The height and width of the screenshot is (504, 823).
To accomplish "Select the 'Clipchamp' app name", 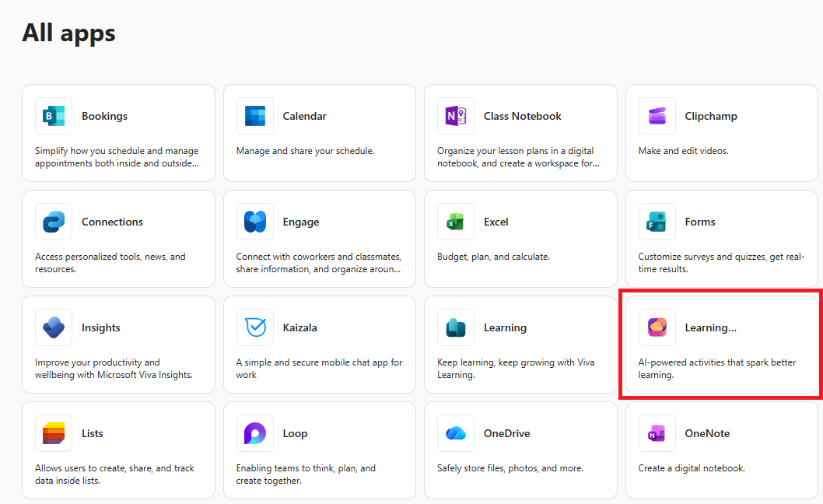I will click(710, 116).
